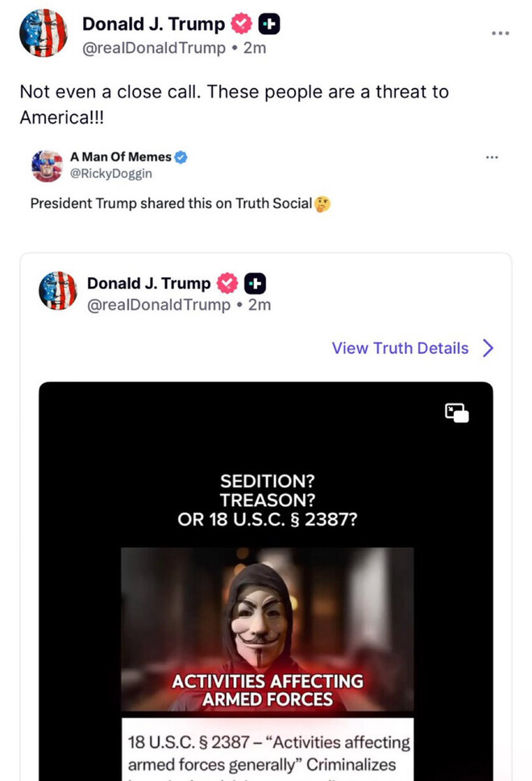
Task: Open A Man Of Memes profile avatar
Action: (47, 165)
